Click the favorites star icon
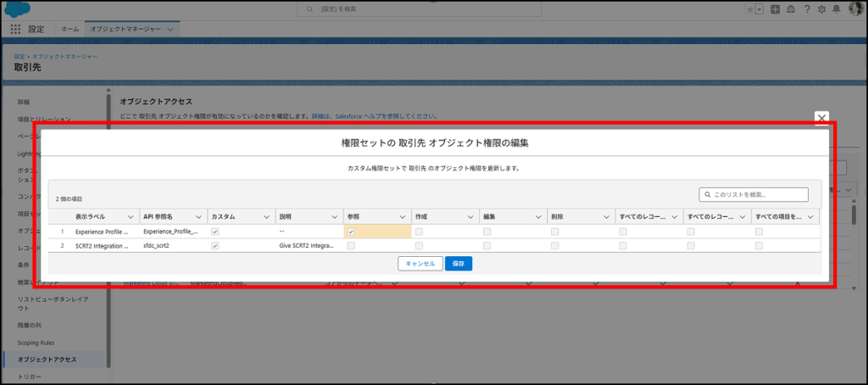The width and height of the screenshot is (868, 385). tap(749, 8)
